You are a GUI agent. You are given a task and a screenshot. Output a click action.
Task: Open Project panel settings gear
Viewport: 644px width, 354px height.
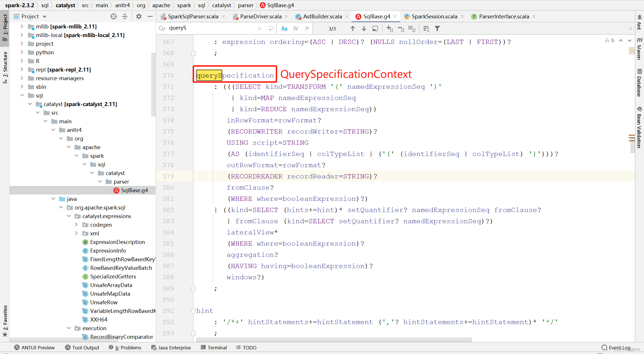click(x=139, y=16)
